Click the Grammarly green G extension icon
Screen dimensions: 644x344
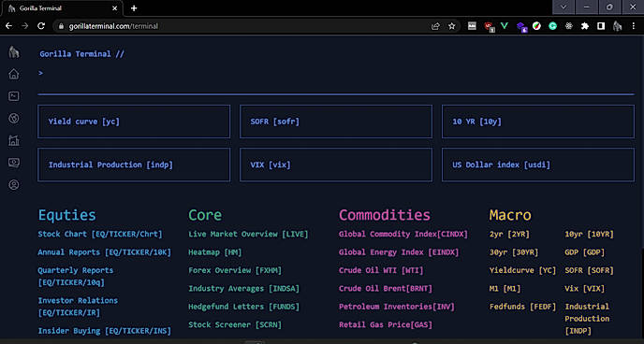pos(553,26)
